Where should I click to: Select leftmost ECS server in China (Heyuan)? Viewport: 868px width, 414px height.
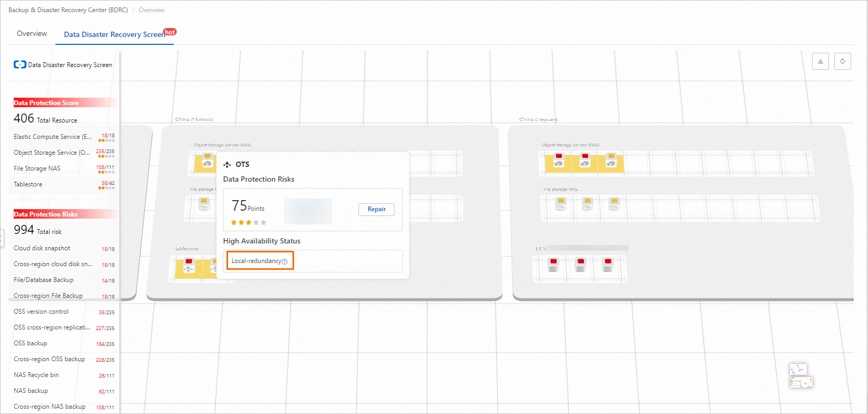coord(553,266)
